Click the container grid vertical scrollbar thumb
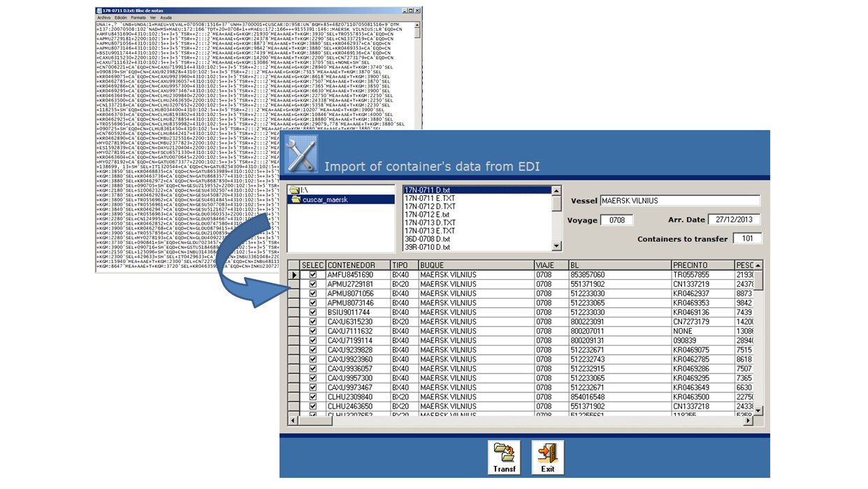 [x=758, y=280]
